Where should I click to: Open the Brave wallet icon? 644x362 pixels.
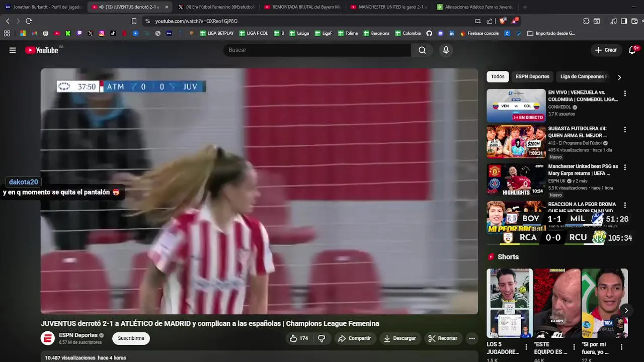pyautogui.click(x=634, y=21)
